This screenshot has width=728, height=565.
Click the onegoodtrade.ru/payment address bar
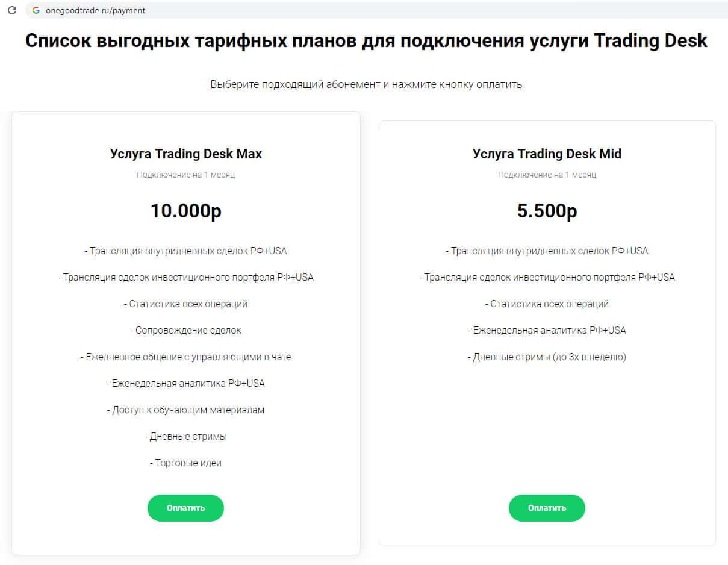coord(241,10)
